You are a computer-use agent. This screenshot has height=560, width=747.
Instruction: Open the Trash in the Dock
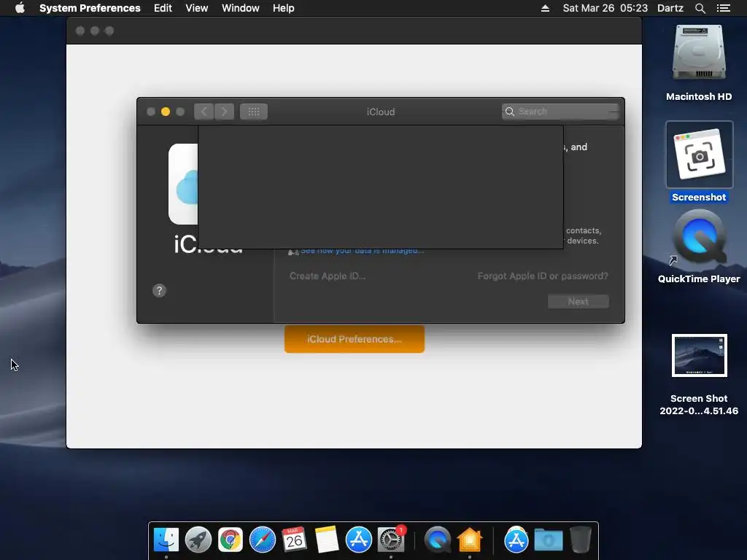click(x=580, y=540)
